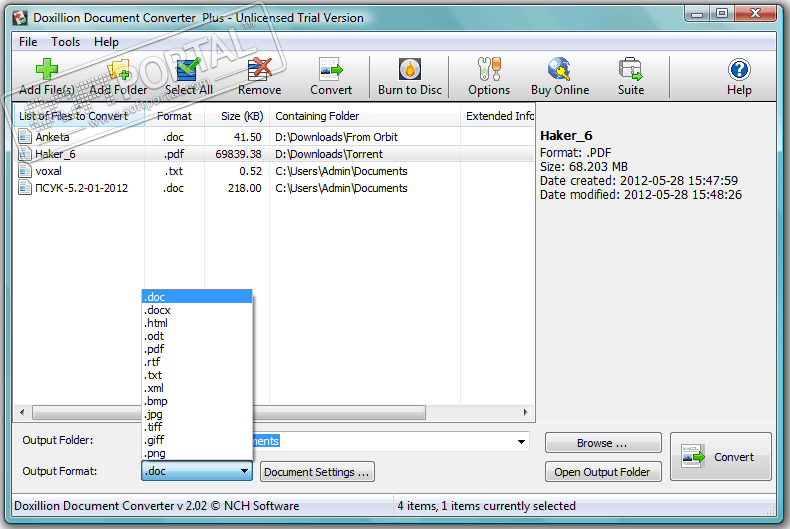This screenshot has width=790, height=529.
Task: Click the Buy Online globe icon
Action: [x=560, y=69]
